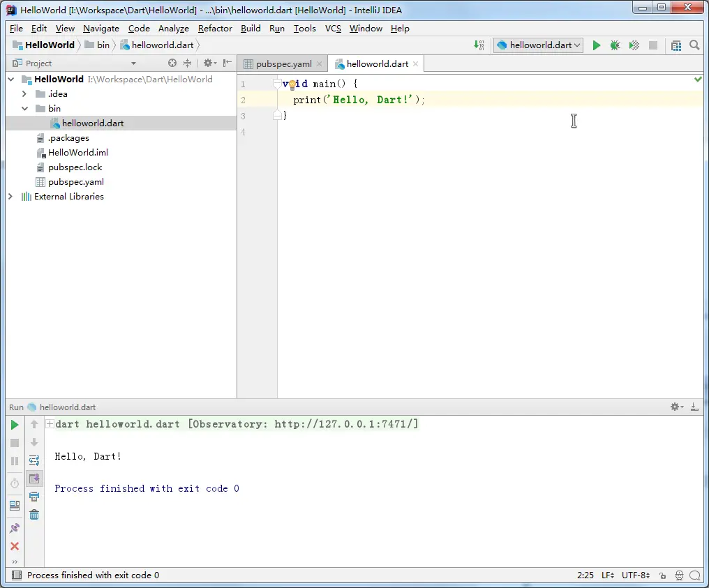Image resolution: width=709 pixels, height=588 pixels.
Task: Rerun helloworld.dart in Run panel
Action: click(15, 425)
